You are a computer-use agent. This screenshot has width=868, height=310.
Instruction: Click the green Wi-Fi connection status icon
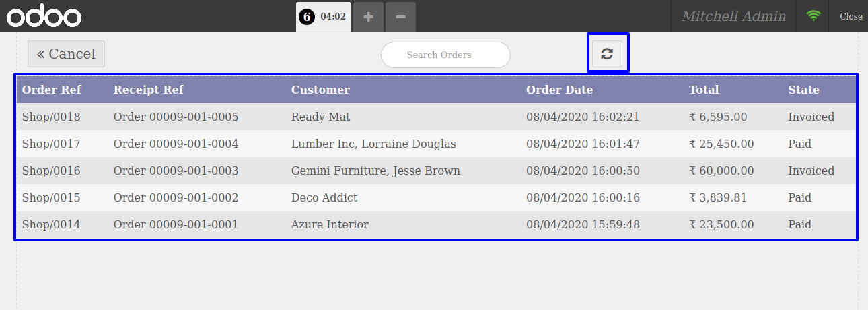pos(813,16)
